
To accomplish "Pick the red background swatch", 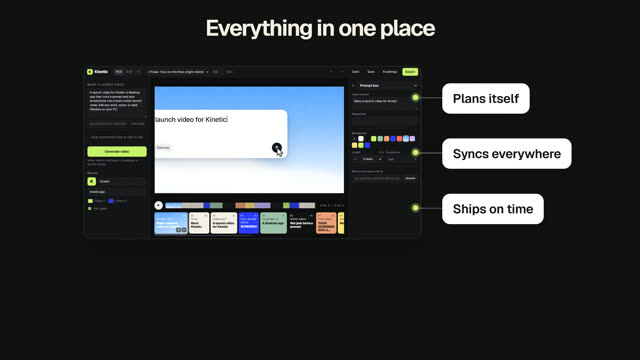I will coord(400,139).
